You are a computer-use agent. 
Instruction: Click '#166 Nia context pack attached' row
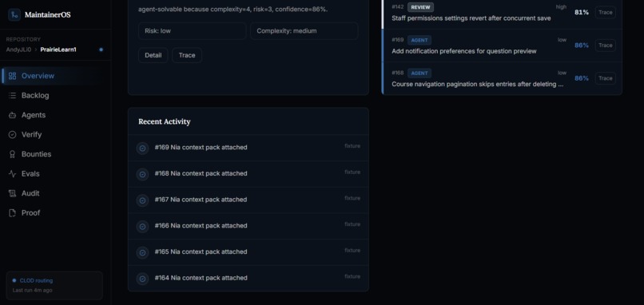tap(248, 226)
